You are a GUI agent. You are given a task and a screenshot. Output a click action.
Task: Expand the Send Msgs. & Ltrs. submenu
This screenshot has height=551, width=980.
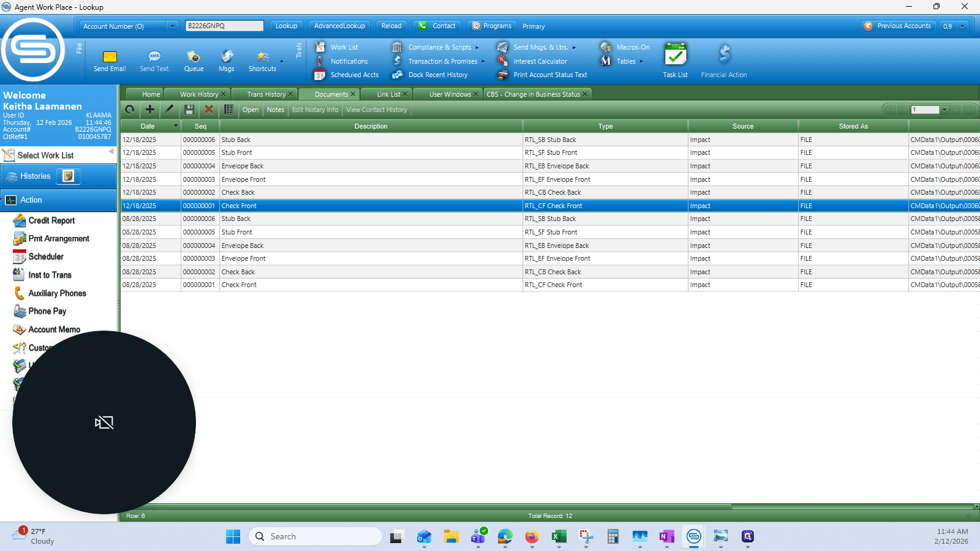tap(574, 48)
